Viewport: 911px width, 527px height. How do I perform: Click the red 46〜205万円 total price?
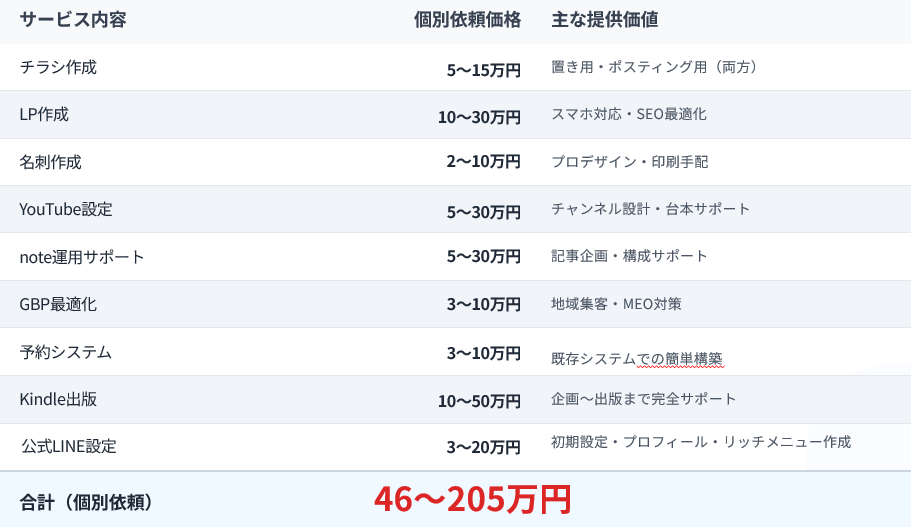tap(472, 499)
